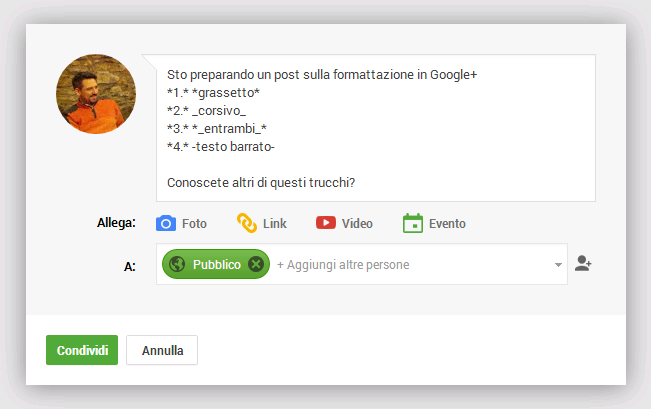
Task: Click the red video play icon
Action: click(326, 223)
